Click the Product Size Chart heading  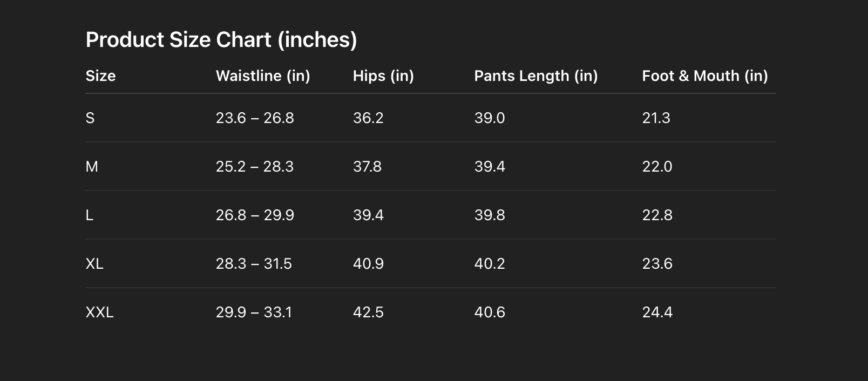tap(221, 40)
